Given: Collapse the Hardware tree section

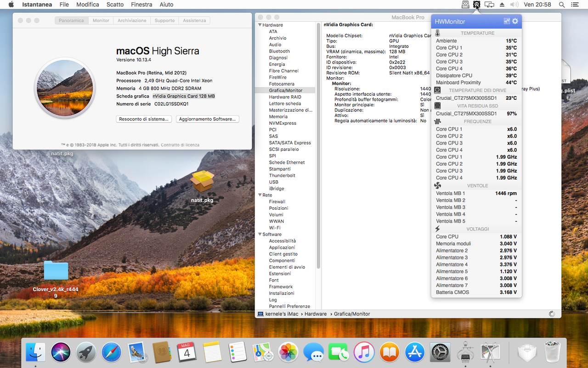Looking at the screenshot, I should pyautogui.click(x=260, y=25).
